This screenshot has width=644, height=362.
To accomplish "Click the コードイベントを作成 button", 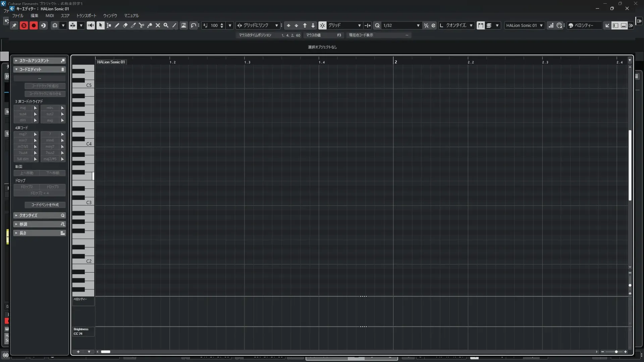I will pos(45,205).
